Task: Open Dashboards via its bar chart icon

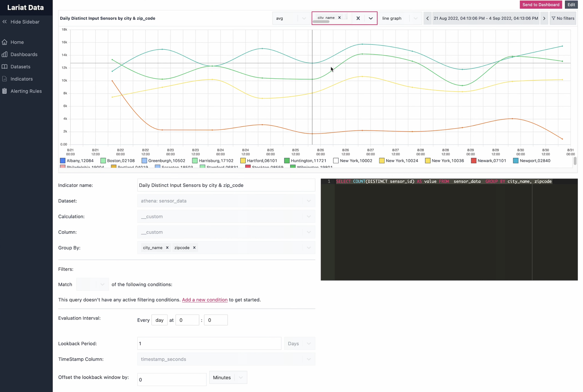Action: [4, 55]
